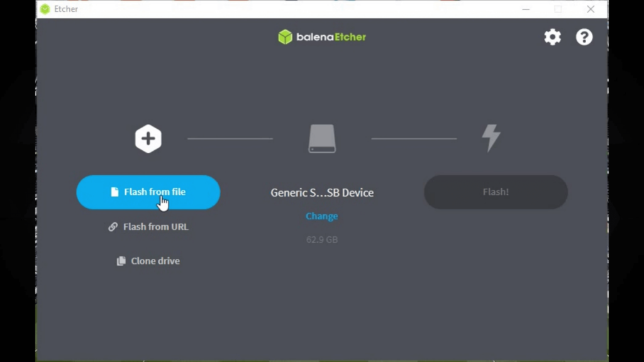Screen dimensions: 644x362
Task: Minimize the Etcher window
Action: pos(526,9)
